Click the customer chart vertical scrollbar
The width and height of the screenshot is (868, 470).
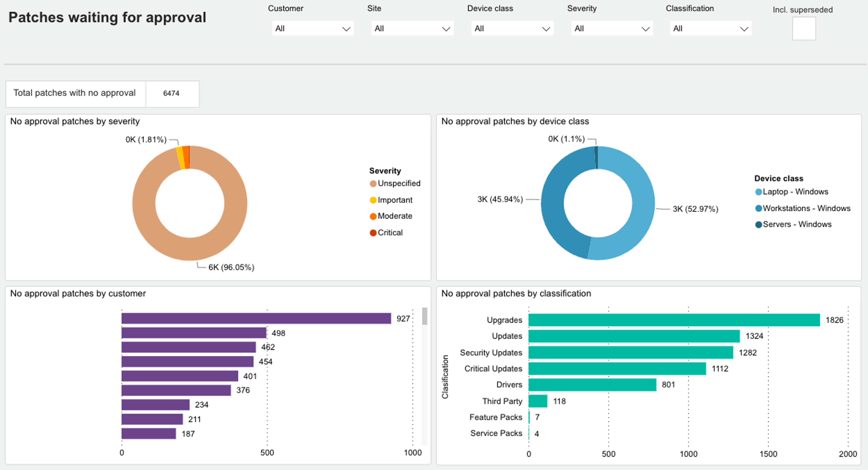pos(425,317)
